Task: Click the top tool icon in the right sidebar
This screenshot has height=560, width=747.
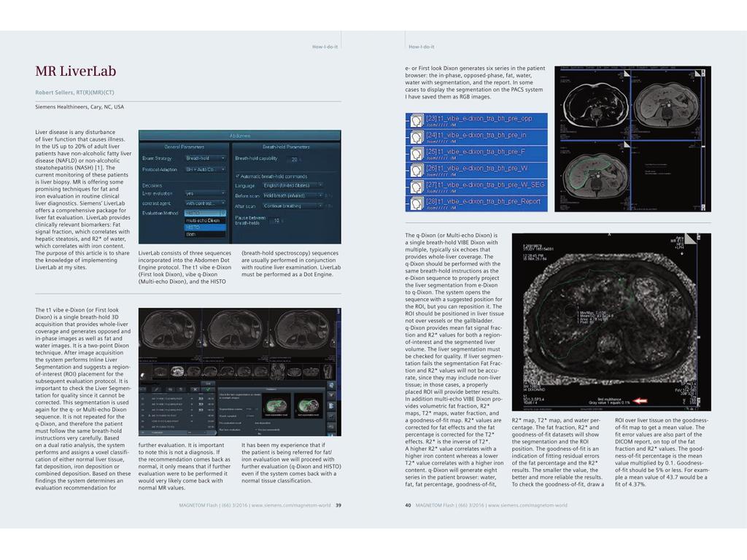Action: 331,385
